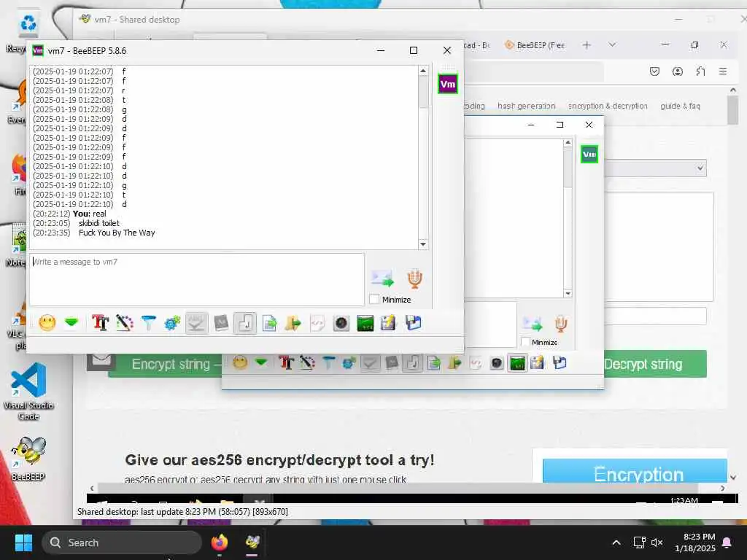Click send message icon in remote chat window

pyautogui.click(x=533, y=324)
